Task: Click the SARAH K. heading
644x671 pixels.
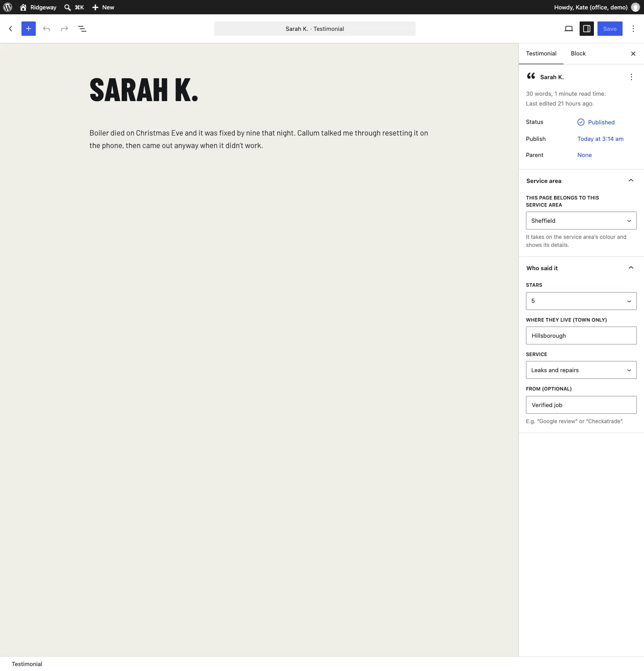Action: tap(144, 90)
